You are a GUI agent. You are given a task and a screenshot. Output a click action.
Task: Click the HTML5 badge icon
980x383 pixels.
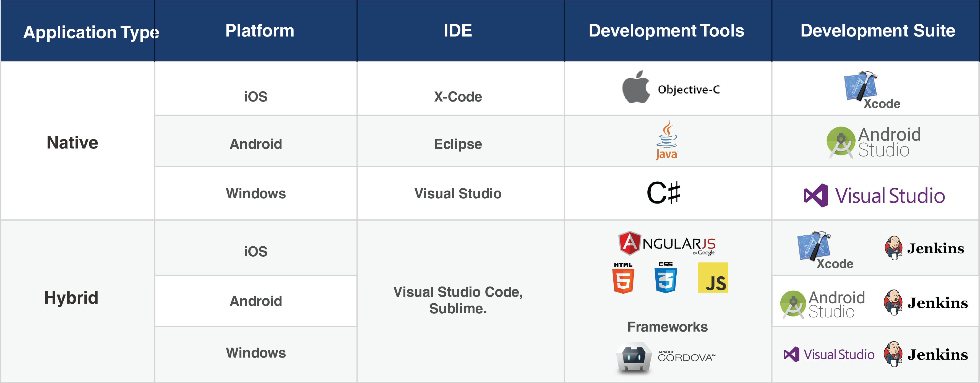tap(623, 278)
